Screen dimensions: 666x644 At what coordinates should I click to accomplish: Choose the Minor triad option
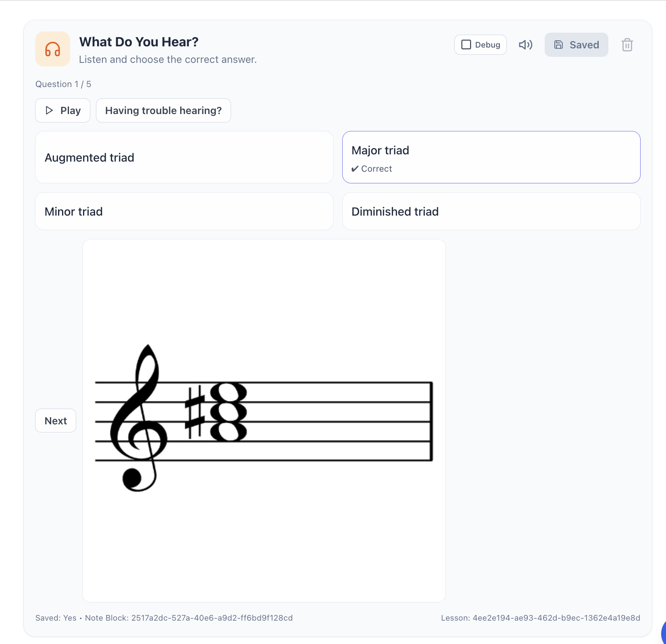(x=184, y=211)
